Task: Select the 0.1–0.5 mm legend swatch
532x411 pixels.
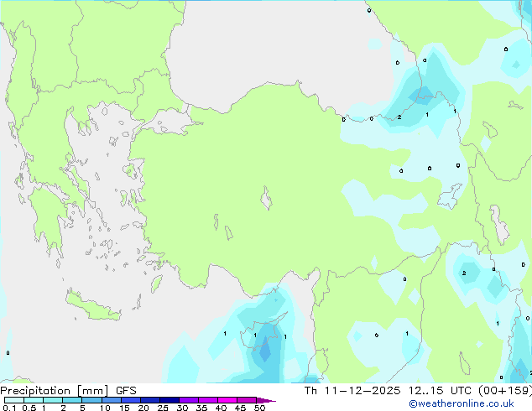Action: [14, 400]
